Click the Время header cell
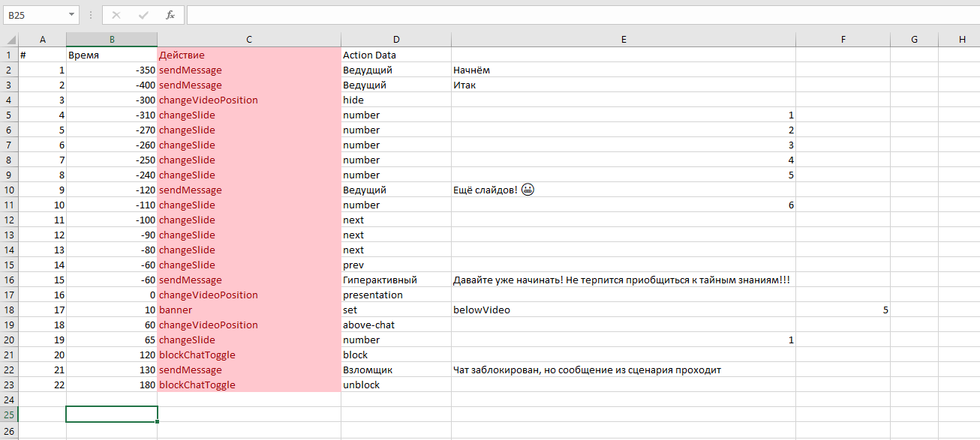This screenshot has height=440, width=980. [x=111, y=55]
